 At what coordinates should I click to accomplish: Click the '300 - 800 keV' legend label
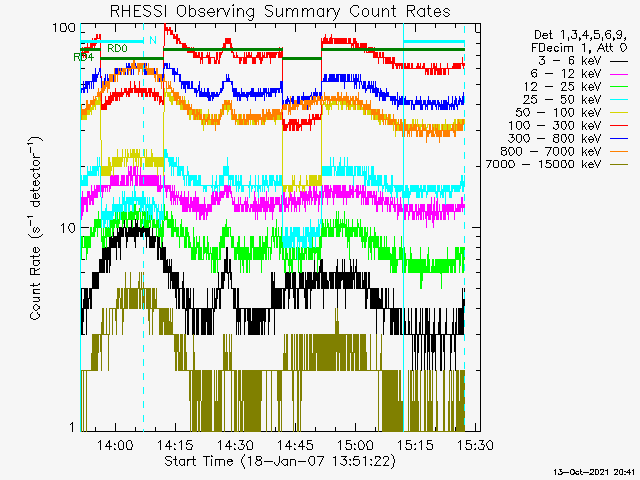coord(555,138)
